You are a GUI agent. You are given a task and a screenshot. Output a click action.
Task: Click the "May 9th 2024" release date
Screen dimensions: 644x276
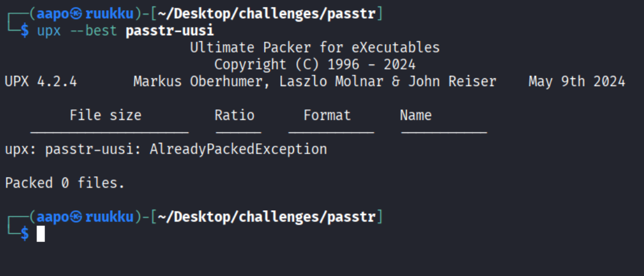pos(576,81)
